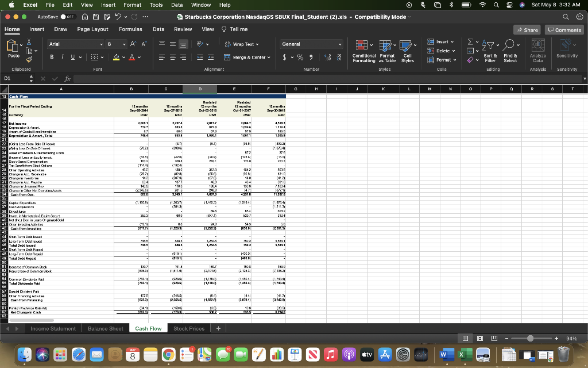Decrease font size with the small A icon
Image resolution: width=588 pixels, height=368 pixels.
point(144,44)
